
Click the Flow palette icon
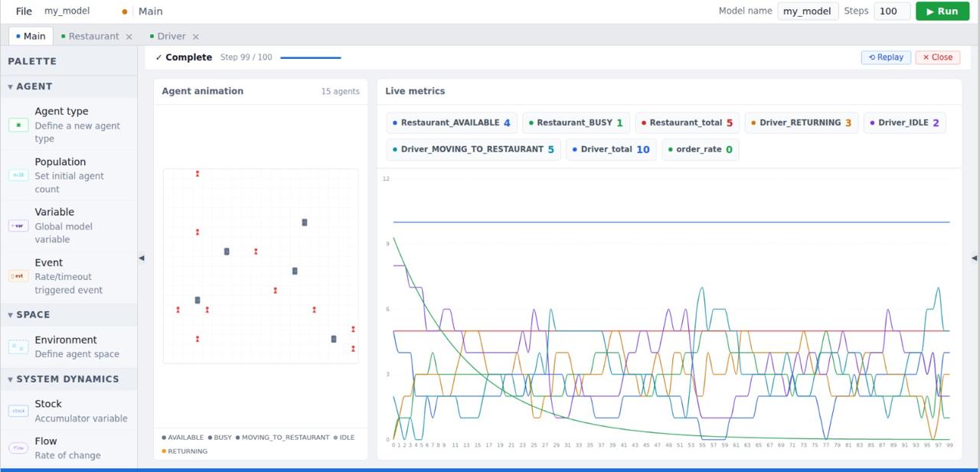(x=18, y=448)
